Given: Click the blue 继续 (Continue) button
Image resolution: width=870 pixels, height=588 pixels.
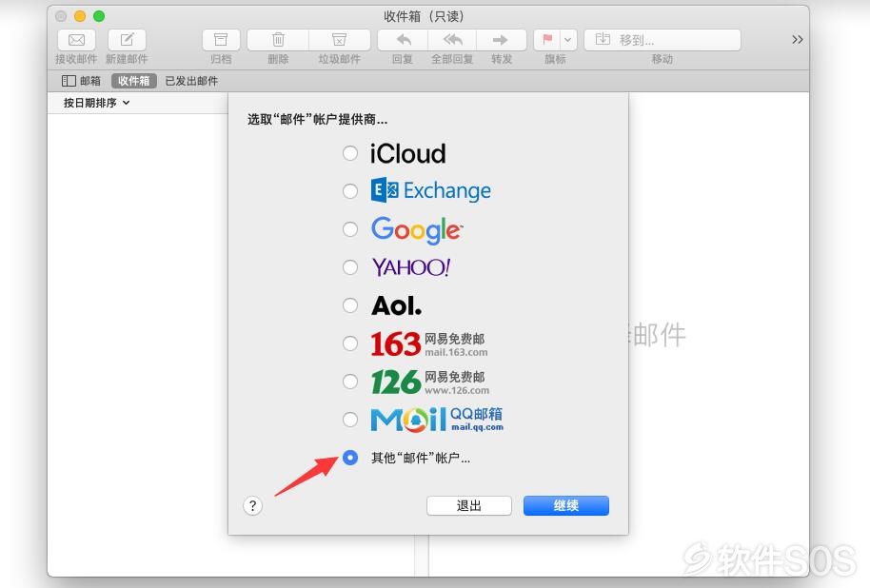Looking at the screenshot, I should [x=566, y=506].
